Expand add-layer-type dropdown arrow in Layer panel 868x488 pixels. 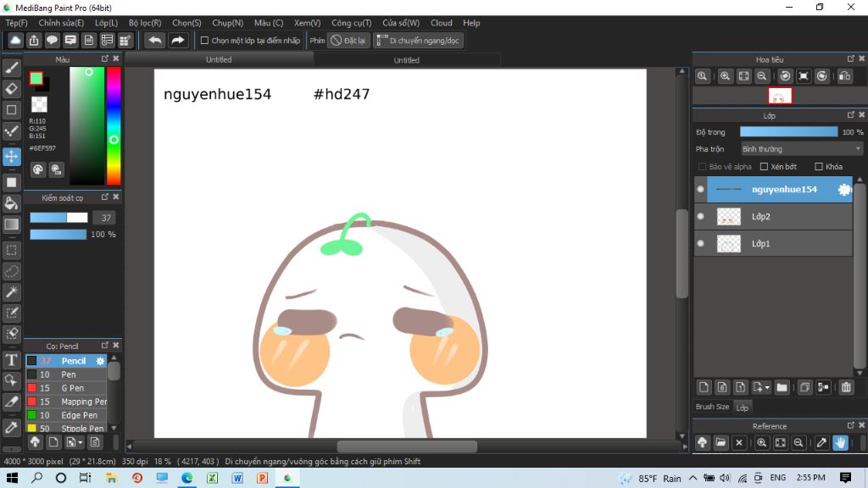(x=767, y=388)
